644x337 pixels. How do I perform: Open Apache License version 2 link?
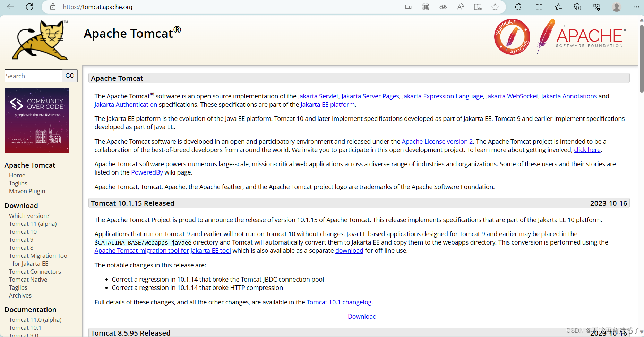437,141
